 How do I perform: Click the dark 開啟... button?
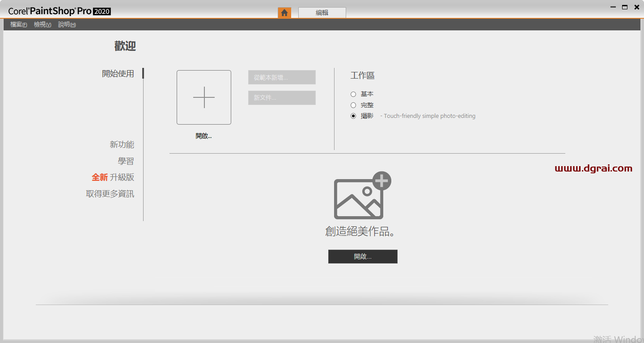[x=363, y=256]
